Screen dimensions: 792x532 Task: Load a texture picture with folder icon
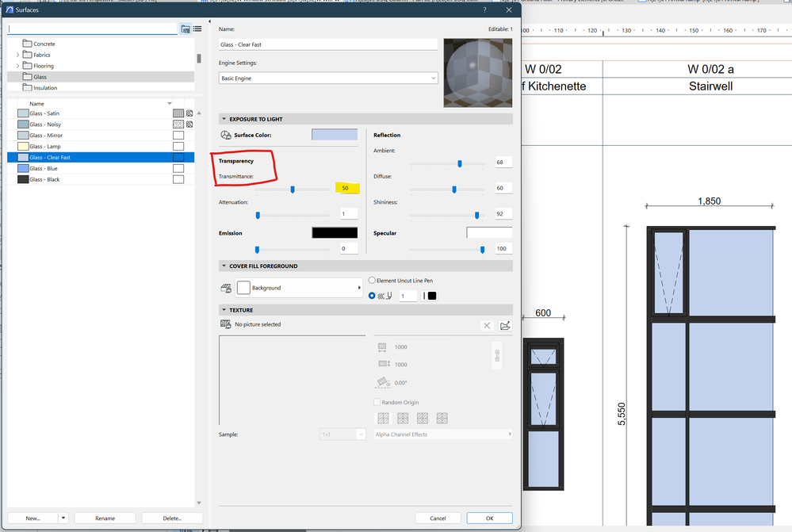tap(505, 325)
